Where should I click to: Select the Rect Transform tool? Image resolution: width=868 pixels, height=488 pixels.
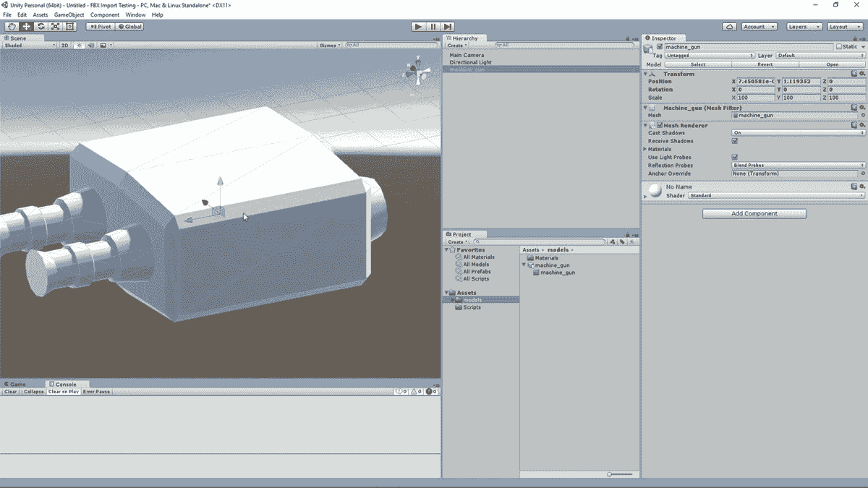click(x=69, y=26)
